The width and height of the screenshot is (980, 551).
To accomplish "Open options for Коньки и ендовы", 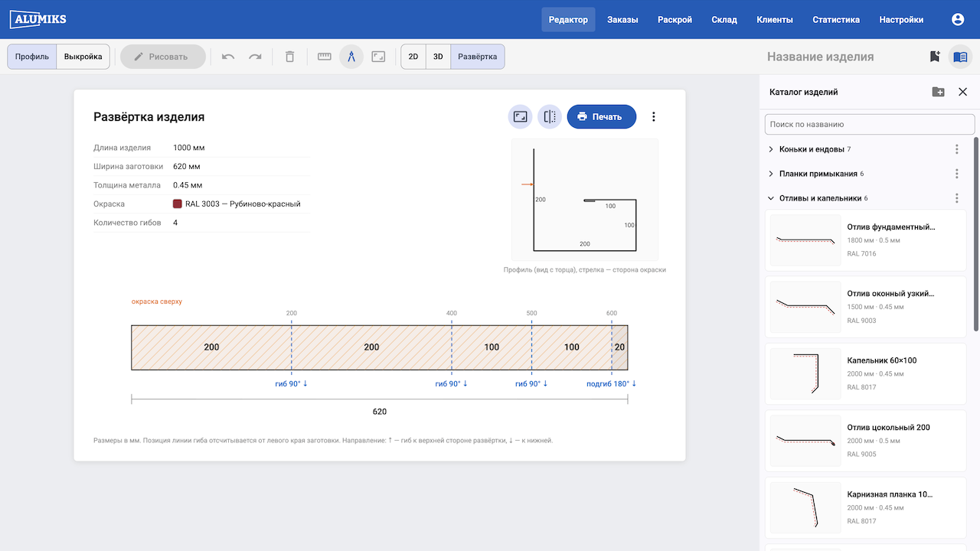I will point(957,149).
